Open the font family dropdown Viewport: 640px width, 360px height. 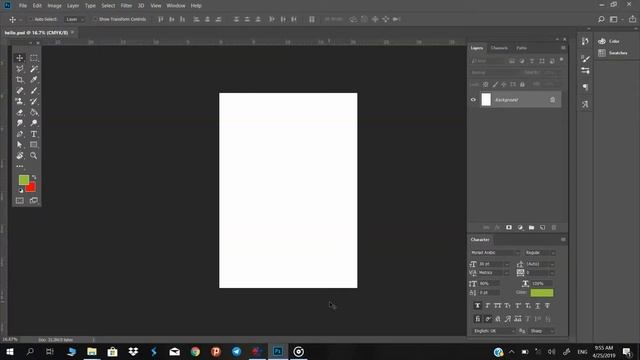click(495, 253)
